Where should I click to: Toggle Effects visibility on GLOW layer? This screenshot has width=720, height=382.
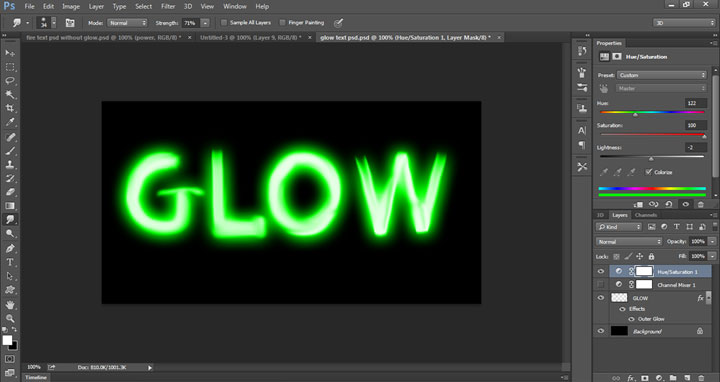[623, 309]
